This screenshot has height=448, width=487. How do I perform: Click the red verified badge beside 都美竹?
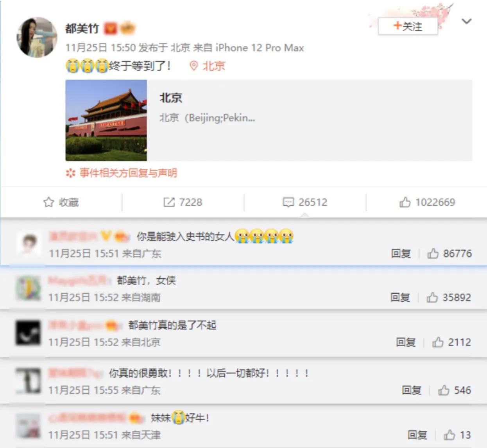click(111, 29)
